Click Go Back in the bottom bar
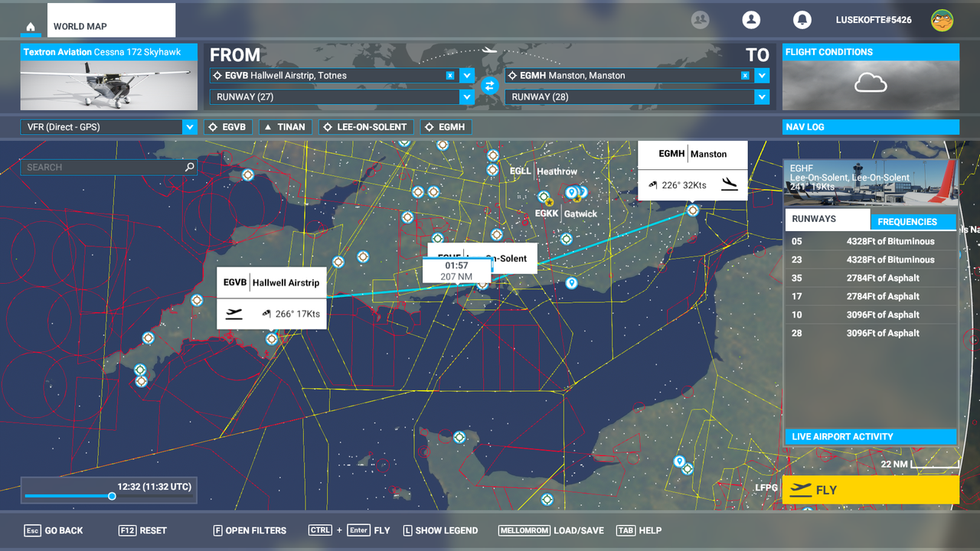Viewport: 980px width, 551px height. 54,530
